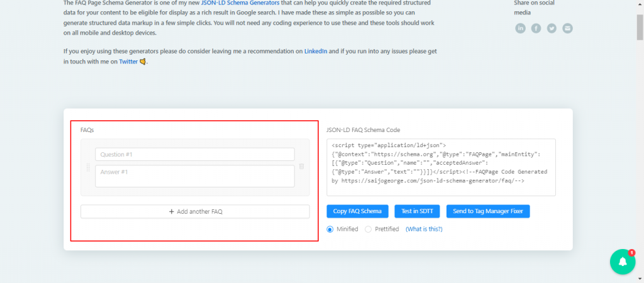
Task: Add another FAQ entry
Action: click(x=195, y=211)
